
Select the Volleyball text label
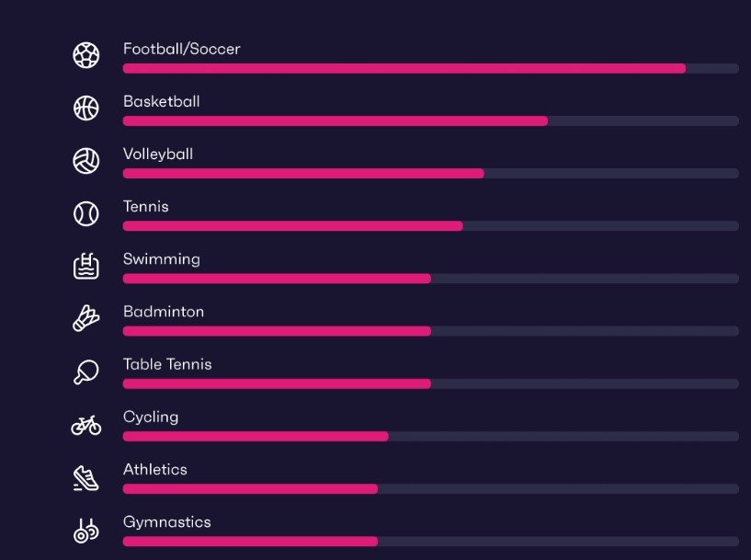tap(158, 154)
